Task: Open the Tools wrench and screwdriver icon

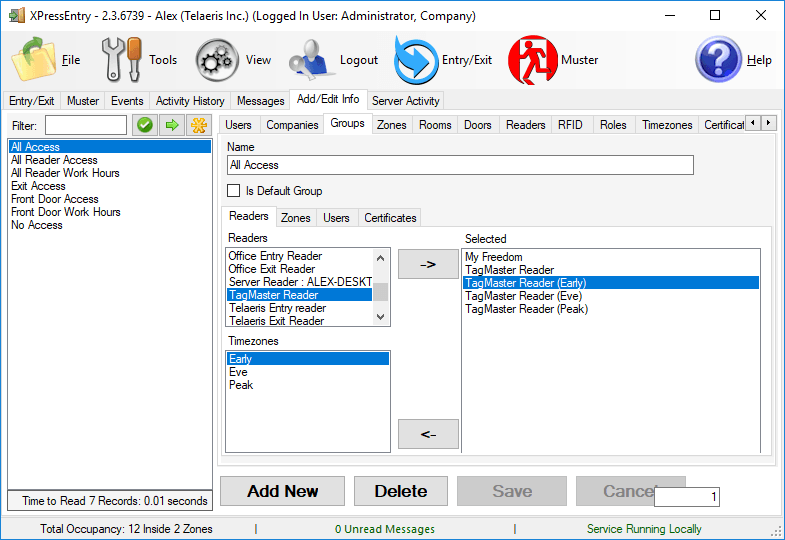Action: coord(121,60)
